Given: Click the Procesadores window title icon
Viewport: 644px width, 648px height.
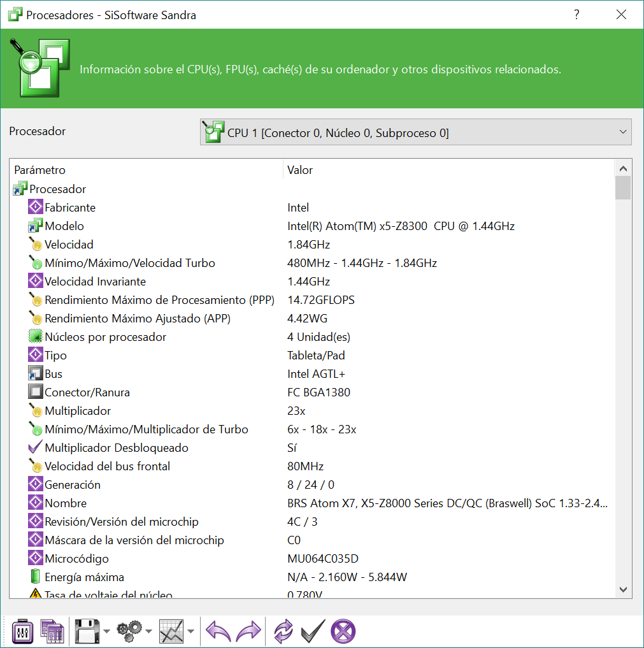Looking at the screenshot, I should click(15, 15).
